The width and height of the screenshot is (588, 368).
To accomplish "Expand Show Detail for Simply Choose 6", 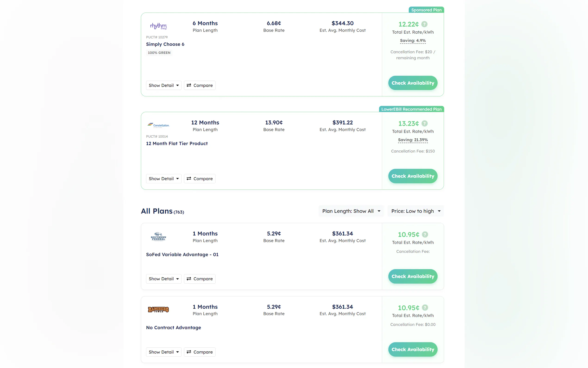I will [164, 86].
